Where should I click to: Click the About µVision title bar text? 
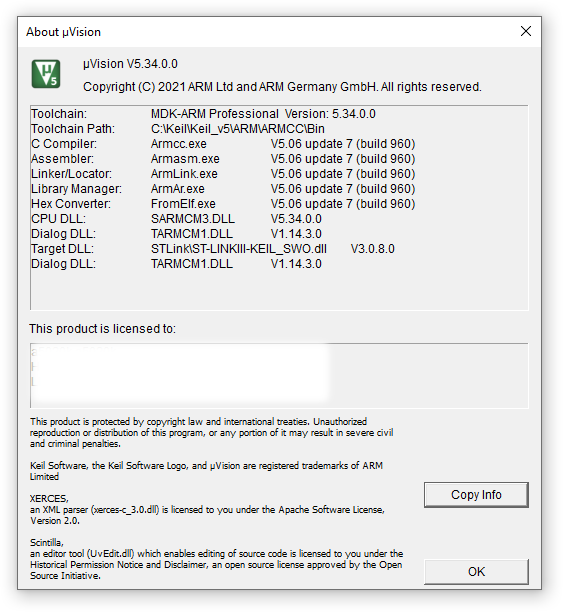tap(63, 32)
